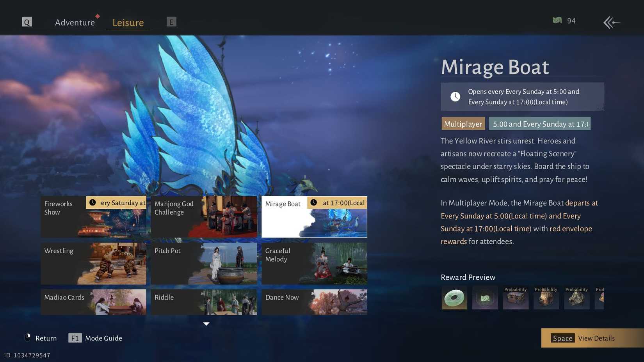The width and height of the screenshot is (644, 362).
Task: Click the third Probability stone reward icon
Action: (576, 298)
